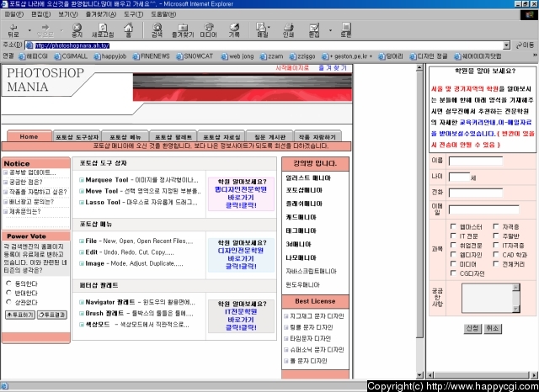Click the Discuss toolbar icon
Image resolution: width=539 pixels, height=392 pixels.
point(346,30)
